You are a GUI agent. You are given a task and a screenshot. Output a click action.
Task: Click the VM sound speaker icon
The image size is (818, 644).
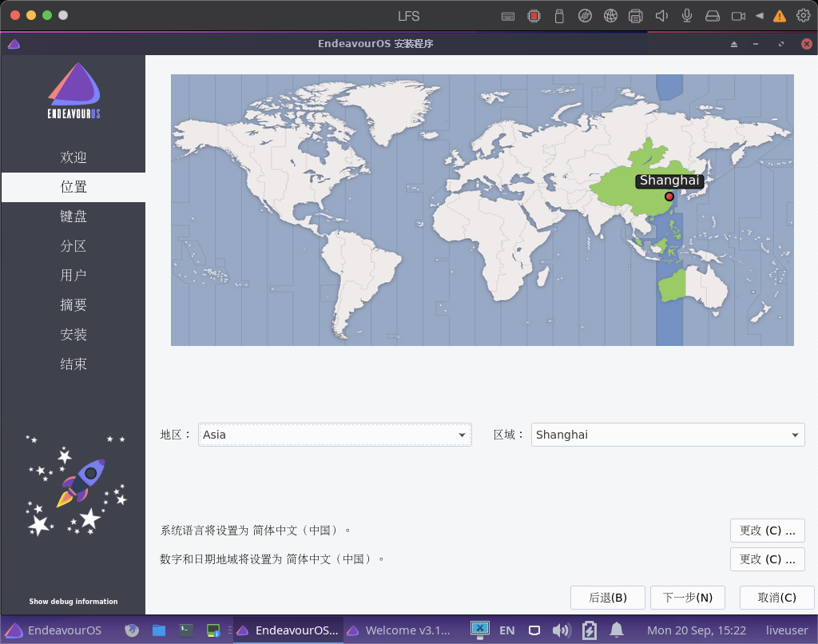[x=661, y=16]
